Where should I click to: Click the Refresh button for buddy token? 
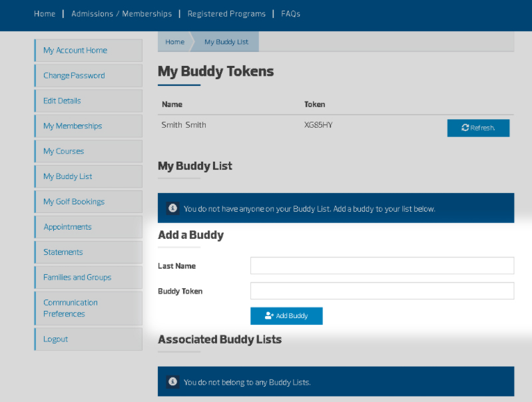click(x=478, y=128)
